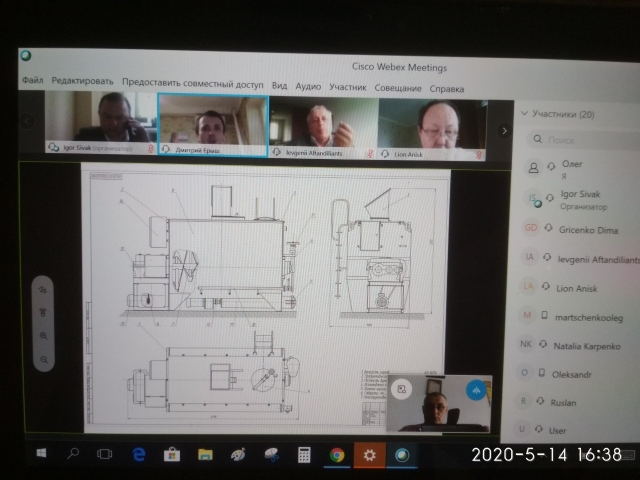Open the Файл menu
Viewport: 640px width, 480px height.
click(x=33, y=80)
